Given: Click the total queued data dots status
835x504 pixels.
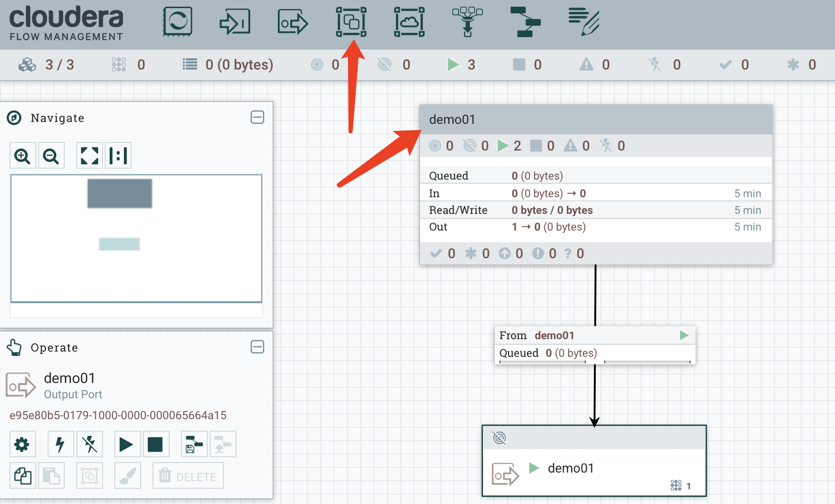Looking at the screenshot, I should 128,65.
